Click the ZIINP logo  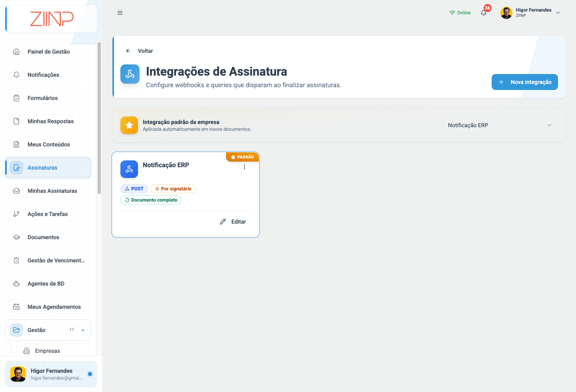(x=52, y=19)
